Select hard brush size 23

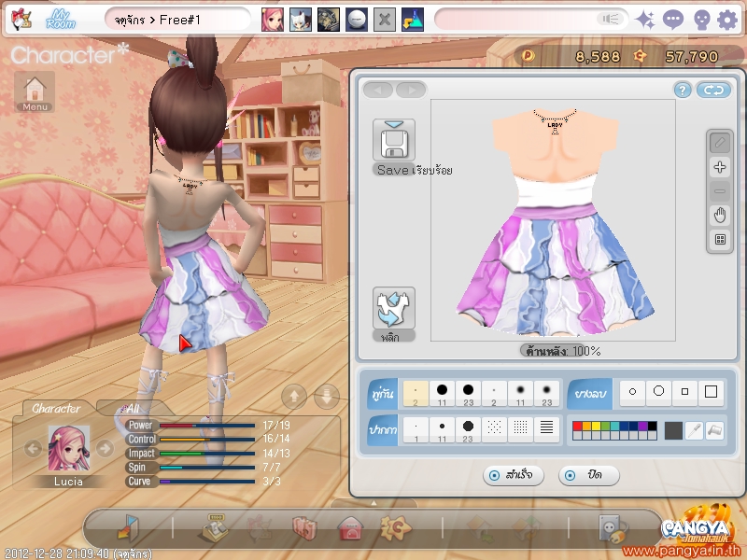coord(469,394)
